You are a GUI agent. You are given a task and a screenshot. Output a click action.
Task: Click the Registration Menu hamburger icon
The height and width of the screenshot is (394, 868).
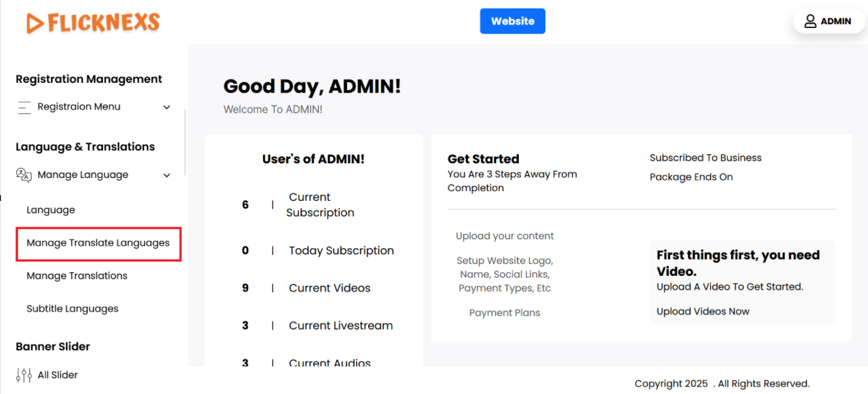[x=24, y=107]
